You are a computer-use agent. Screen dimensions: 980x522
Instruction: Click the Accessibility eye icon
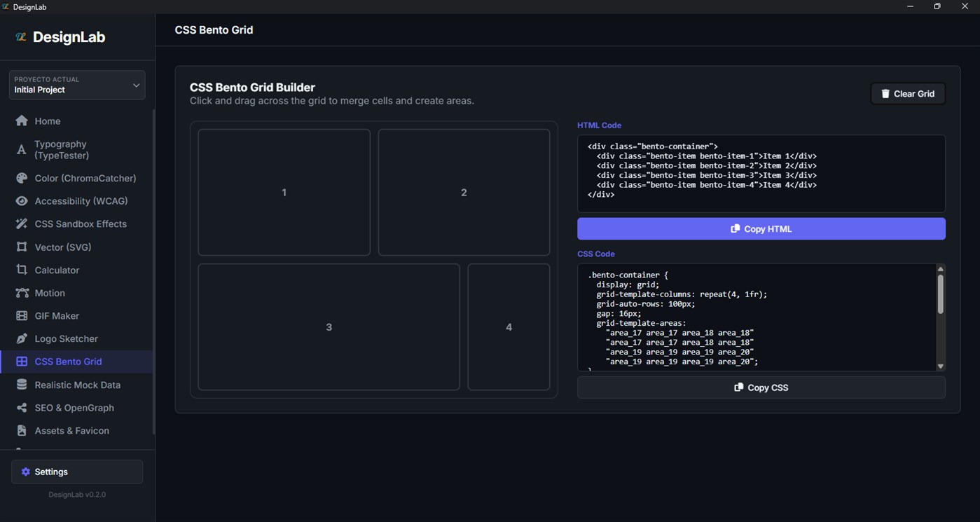[x=22, y=201]
